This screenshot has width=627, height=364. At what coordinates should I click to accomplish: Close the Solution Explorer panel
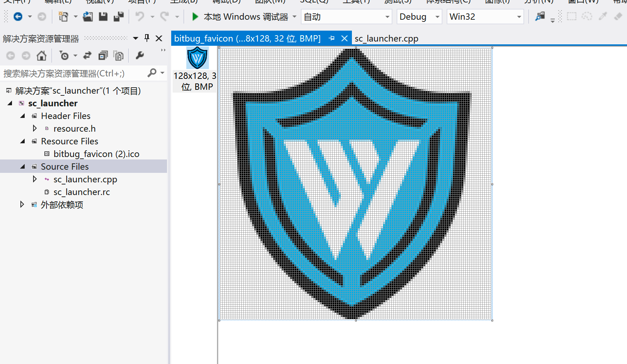(x=159, y=38)
